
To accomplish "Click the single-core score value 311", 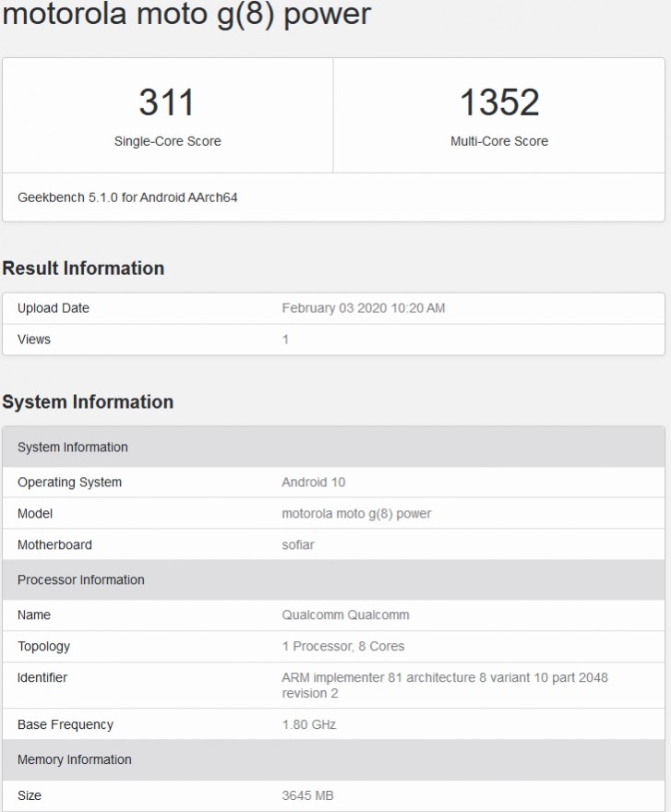I will pos(167,102).
